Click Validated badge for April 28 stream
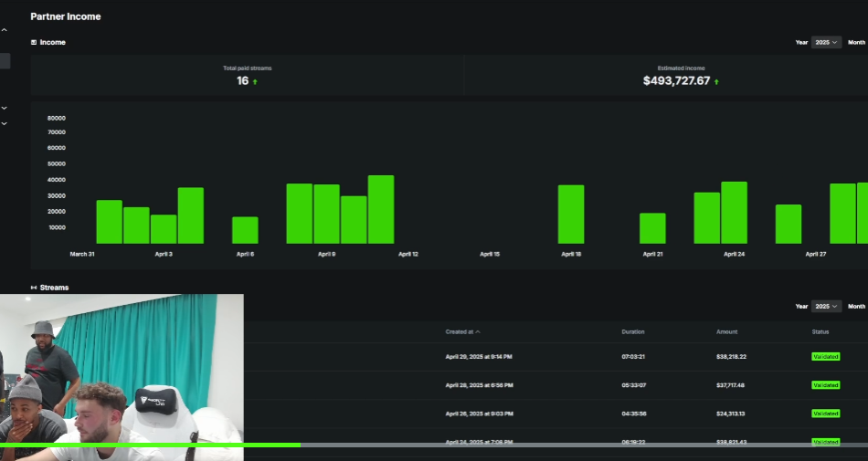This screenshot has width=868, height=461. click(825, 384)
